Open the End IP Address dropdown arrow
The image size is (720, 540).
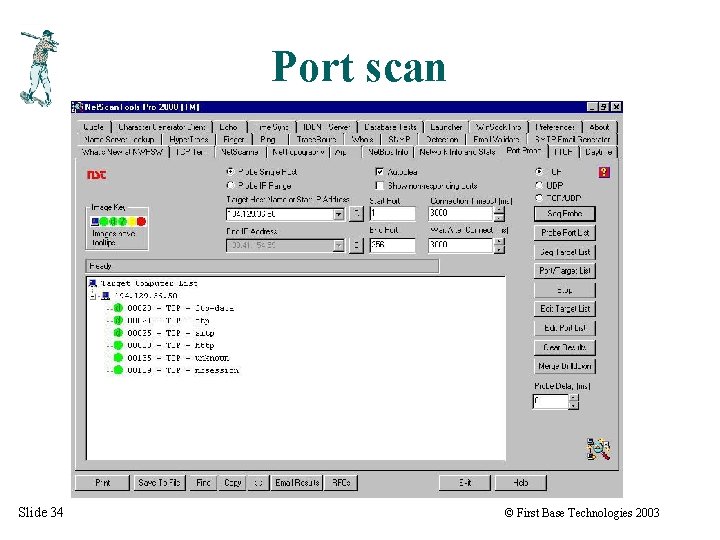coord(338,246)
